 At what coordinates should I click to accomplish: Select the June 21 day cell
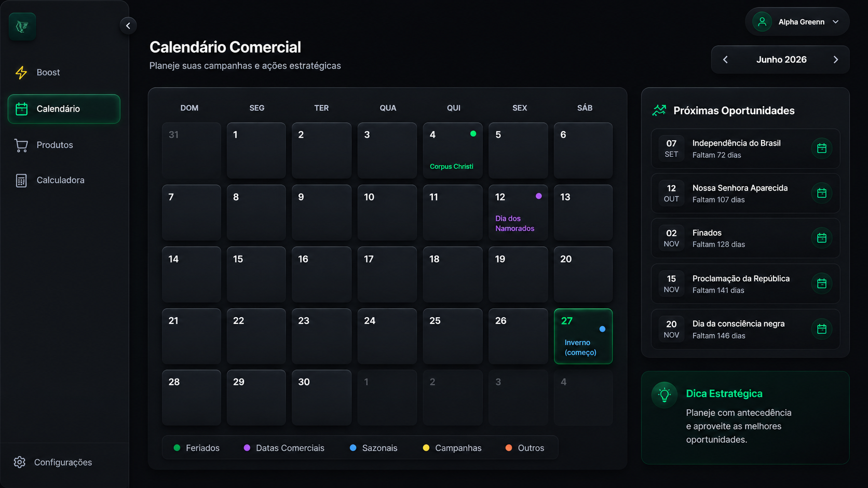[192, 336]
